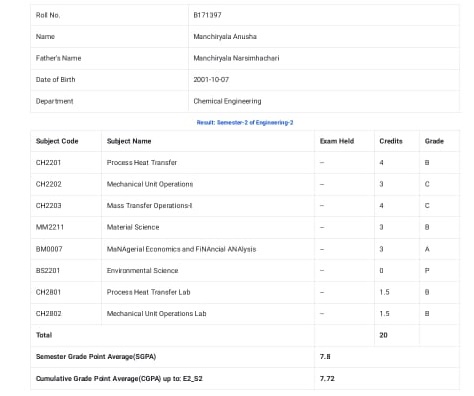Click the Total row label

coord(44,335)
